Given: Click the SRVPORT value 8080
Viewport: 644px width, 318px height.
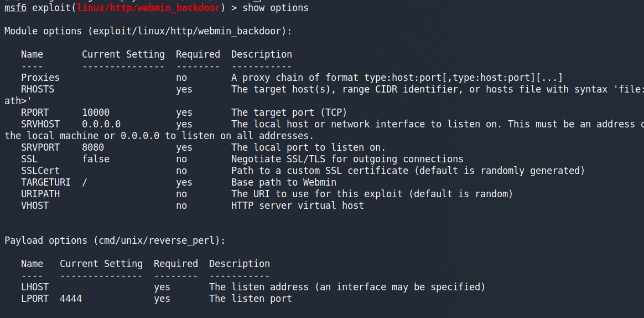Looking at the screenshot, I should 93,147.
